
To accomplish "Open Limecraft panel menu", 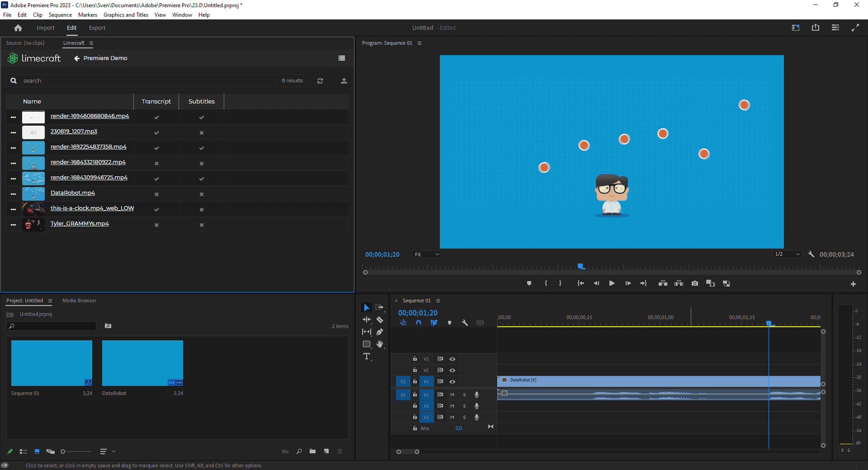I will coord(91,43).
